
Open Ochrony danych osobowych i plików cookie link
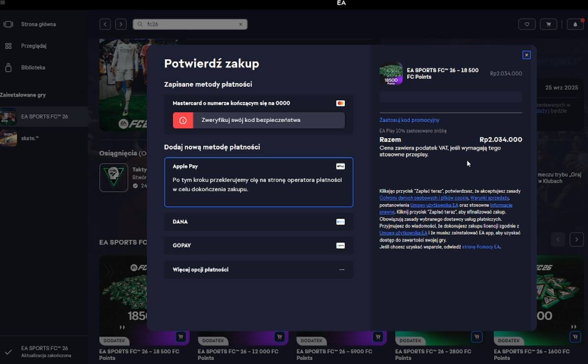click(x=424, y=198)
